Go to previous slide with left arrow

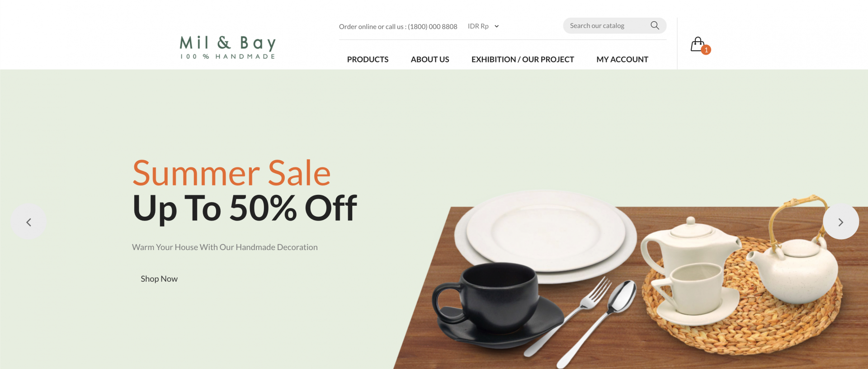pos(28,222)
